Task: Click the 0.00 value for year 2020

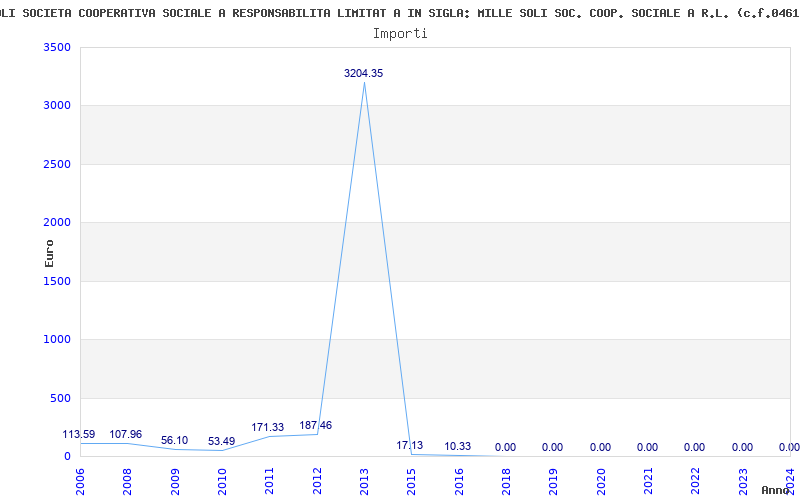Action: 600,447
